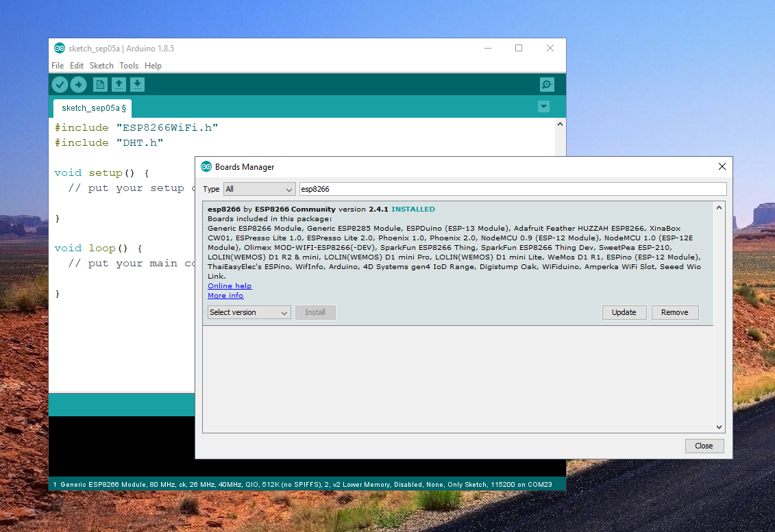Close the Arduino main window
This screenshot has height=532, width=775.
click(x=550, y=48)
